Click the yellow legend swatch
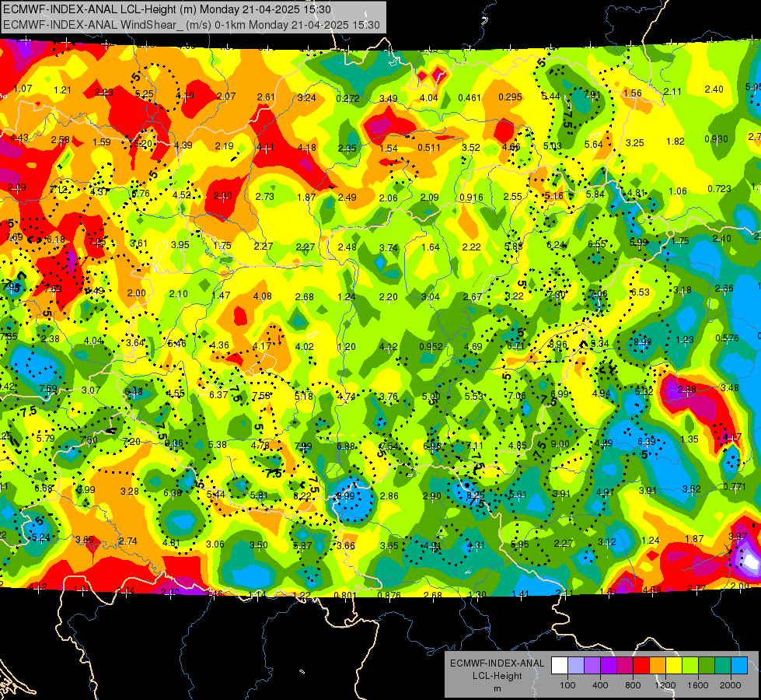761x700 pixels. click(x=674, y=666)
